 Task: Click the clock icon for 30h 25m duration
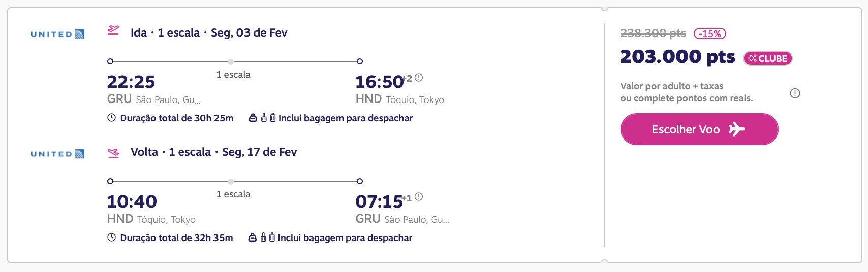(112, 118)
